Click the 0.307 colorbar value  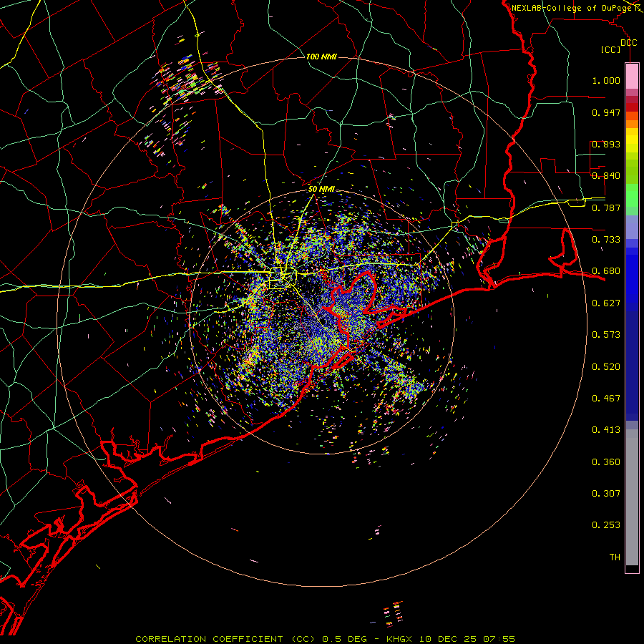(606, 494)
